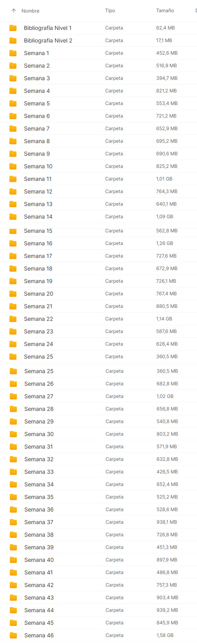The height and width of the screenshot is (644, 197).
Task: Open the Semana 14 folder name
Action: coord(38,217)
